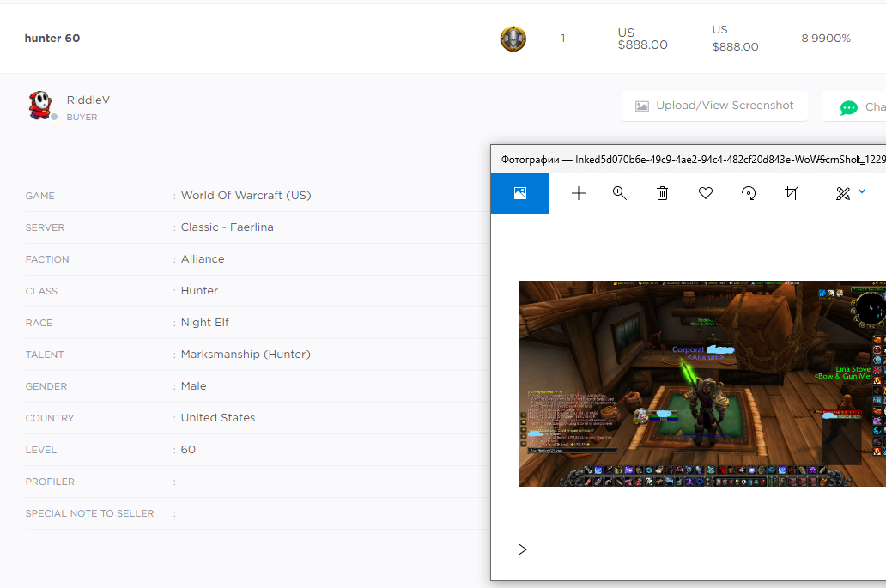Click the hunter 60 listing title
The height and width of the screenshot is (588, 886).
[x=52, y=39]
